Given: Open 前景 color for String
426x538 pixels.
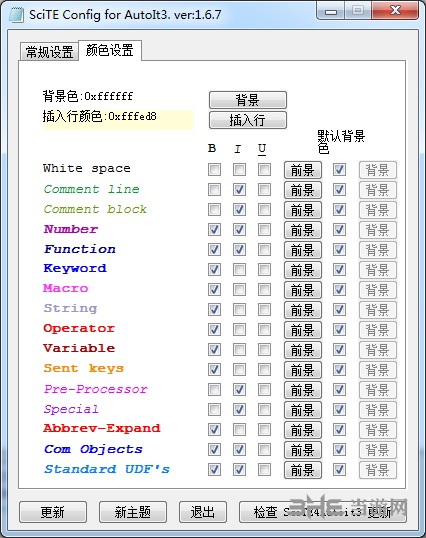Looking at the screenshot, I should (x=303, y=310).
